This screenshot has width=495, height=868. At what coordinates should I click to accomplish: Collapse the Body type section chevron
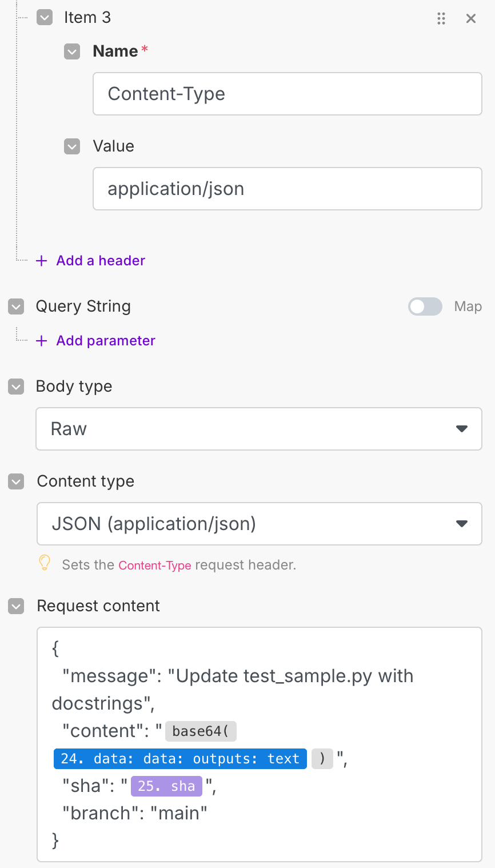pos(16,387)
